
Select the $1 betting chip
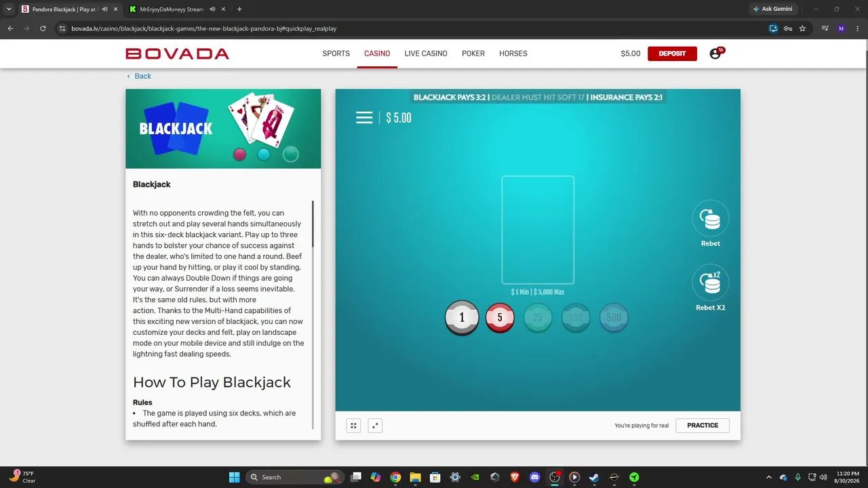pyautogui.click(x=462, y=317)
